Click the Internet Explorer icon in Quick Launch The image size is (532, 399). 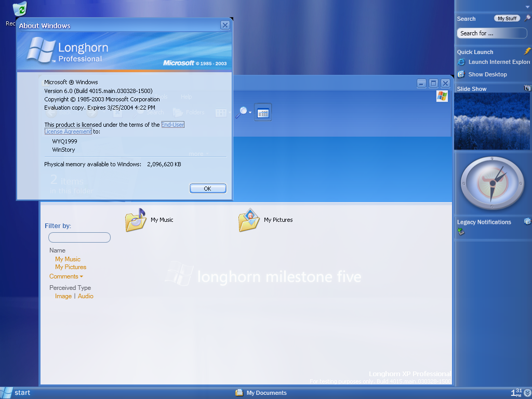(x=461, y=62)
